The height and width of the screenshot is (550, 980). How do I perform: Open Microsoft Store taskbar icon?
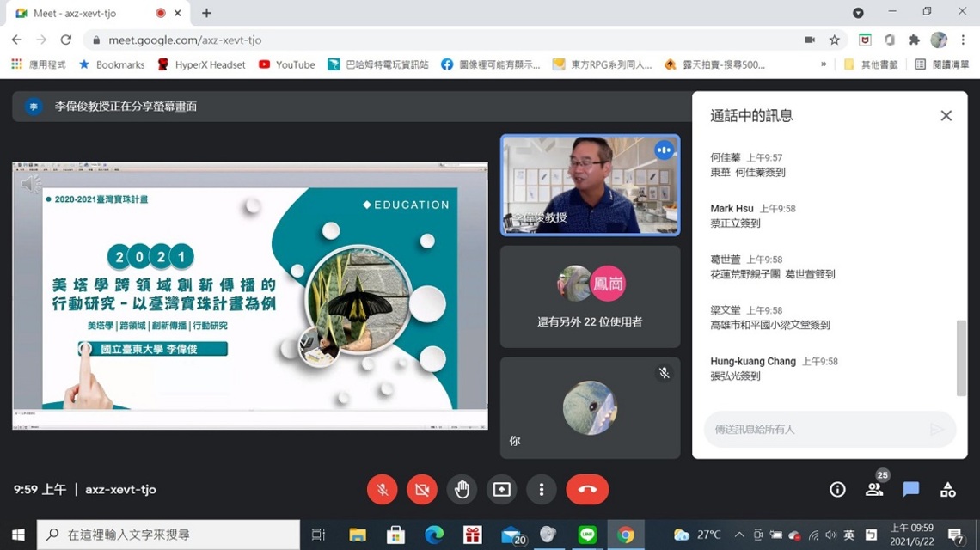point(395,535)
